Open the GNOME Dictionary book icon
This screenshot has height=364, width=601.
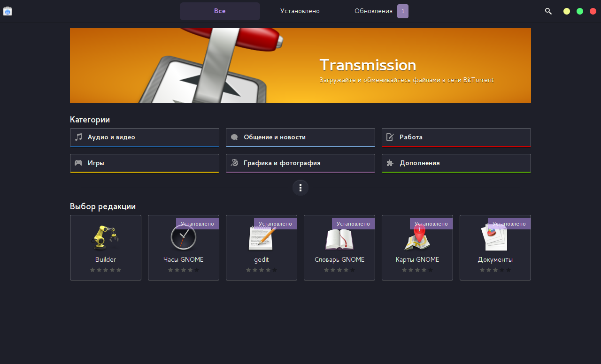click(339, 239)
